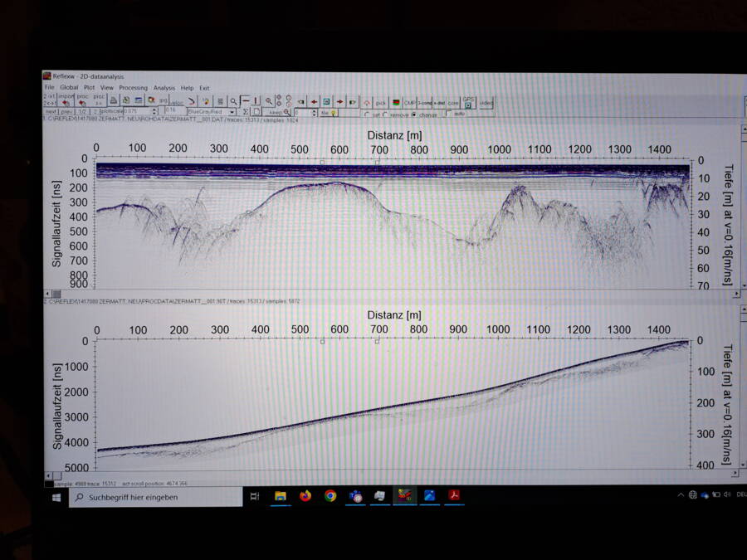Screen dimensions: 747x560
Task: Click the pick button
Action: tap(380, 101)
